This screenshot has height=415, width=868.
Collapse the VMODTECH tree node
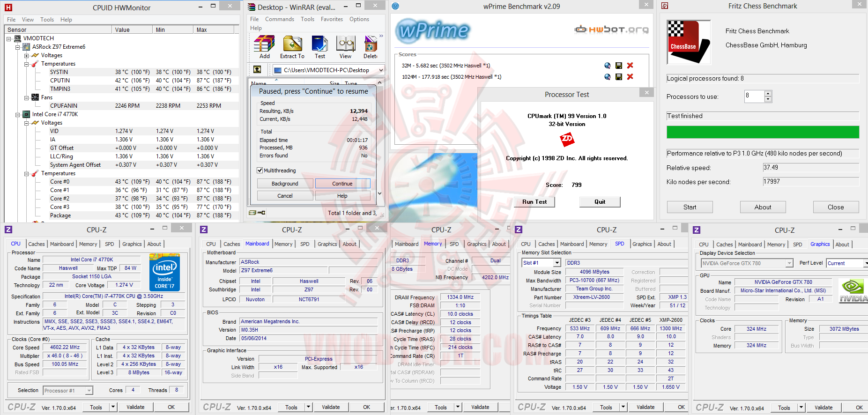click(8, 38)
